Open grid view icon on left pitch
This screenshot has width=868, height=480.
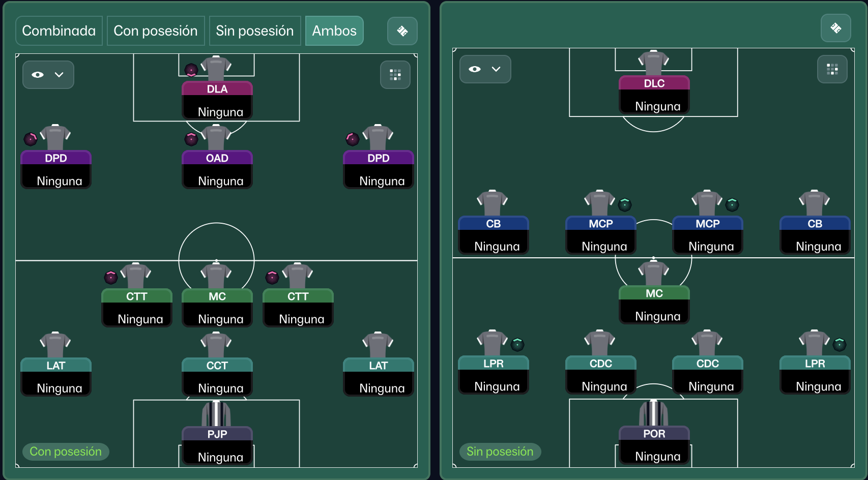pyautogui.click(x=395, y=75)
